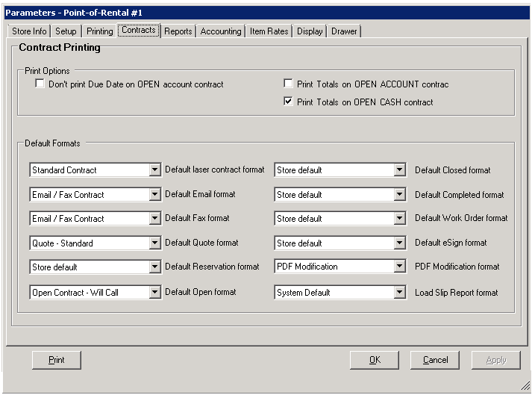
Task: Open the Drawer tab
Action: (344, 31)
